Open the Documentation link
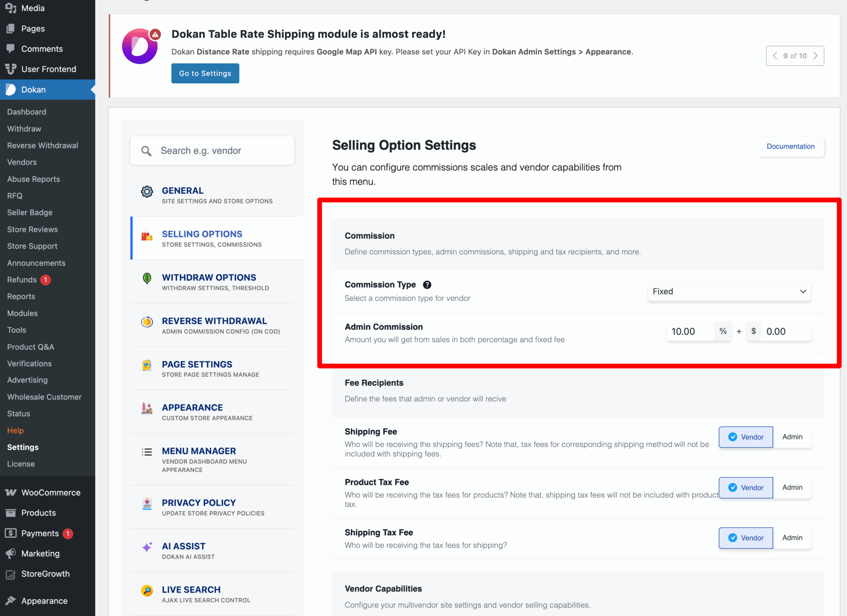Image resolution: width=847 pixels, height=616 pixels. [x=791, y=146]
